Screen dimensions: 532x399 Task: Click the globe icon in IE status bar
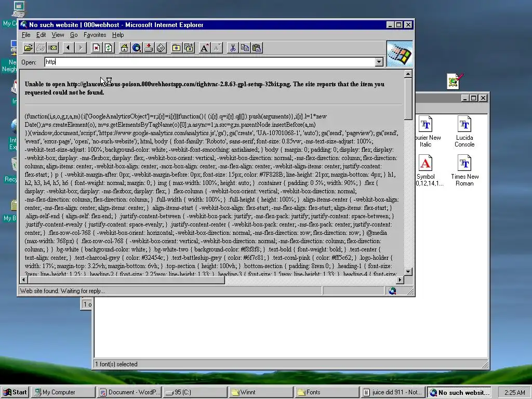tap(393, 291)
